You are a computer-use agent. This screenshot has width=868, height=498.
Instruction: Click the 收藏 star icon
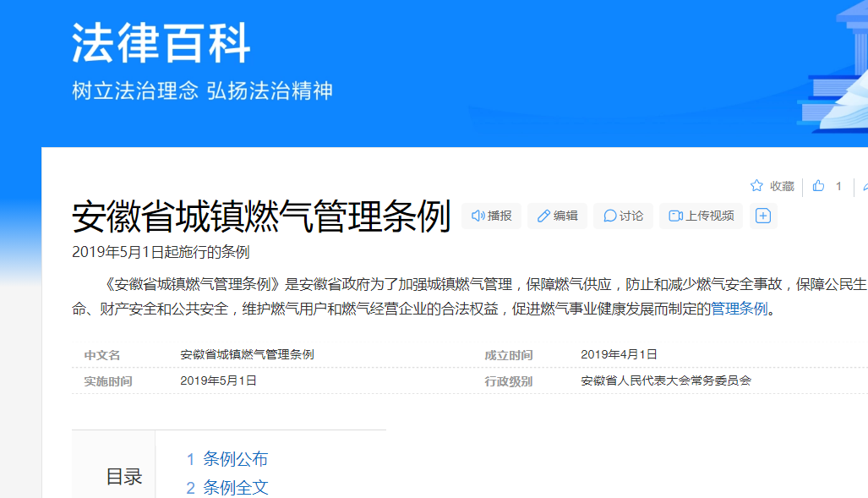(756, 186)
